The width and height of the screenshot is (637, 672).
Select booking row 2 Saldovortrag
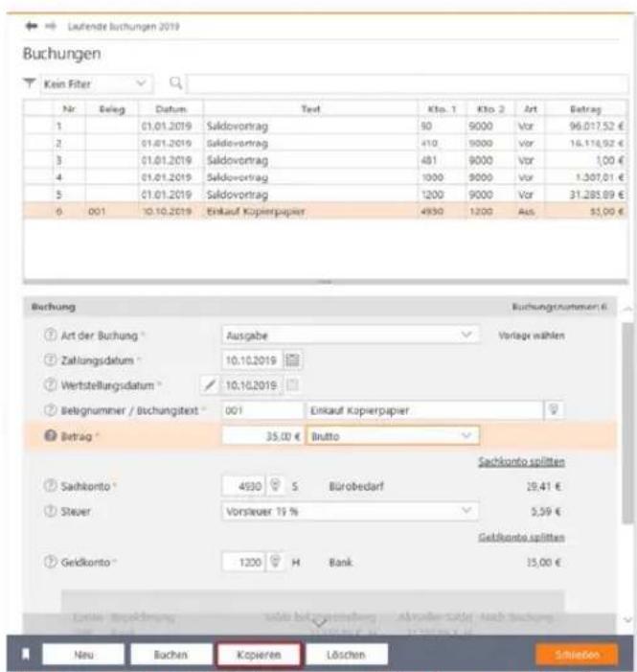pyautogui.click(x=326, y=143)
